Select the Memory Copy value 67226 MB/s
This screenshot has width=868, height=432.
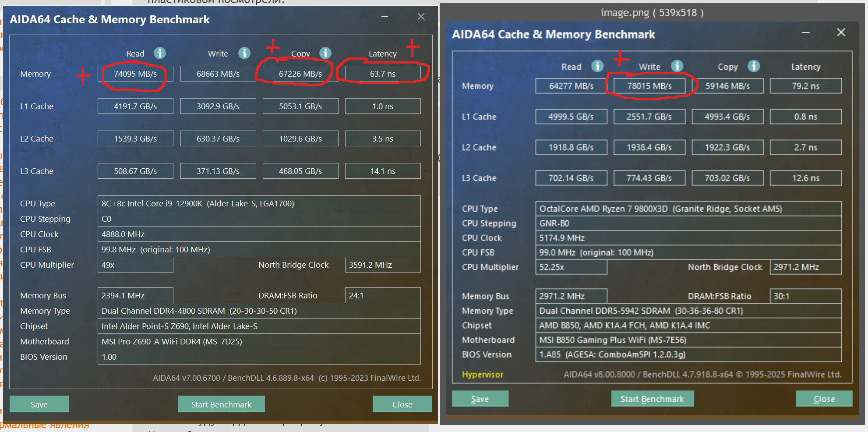coord(300,74)
